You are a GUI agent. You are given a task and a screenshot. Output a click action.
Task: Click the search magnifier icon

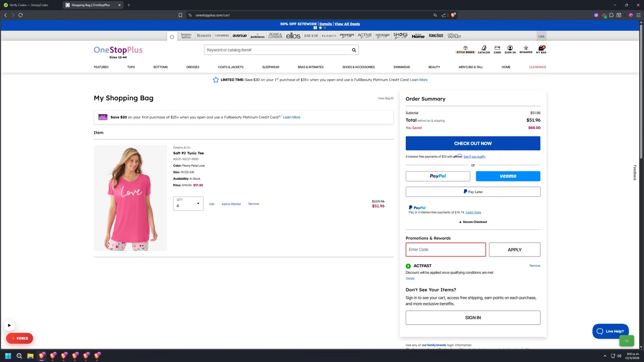click(354, 50)
